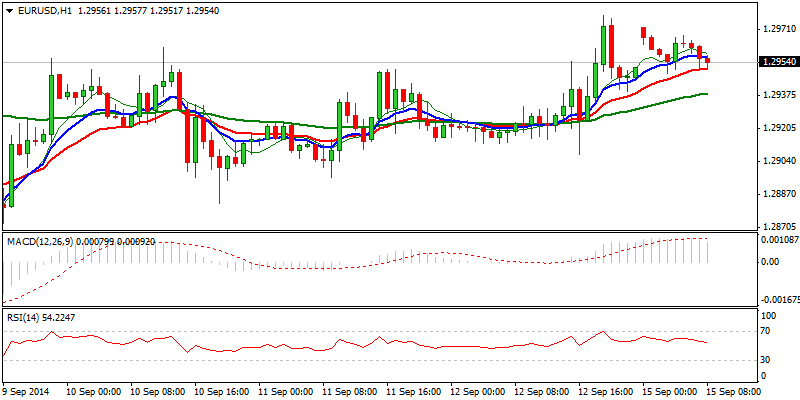Click the triangle dropdown next to EURUSD,H1

coord(9,11)
